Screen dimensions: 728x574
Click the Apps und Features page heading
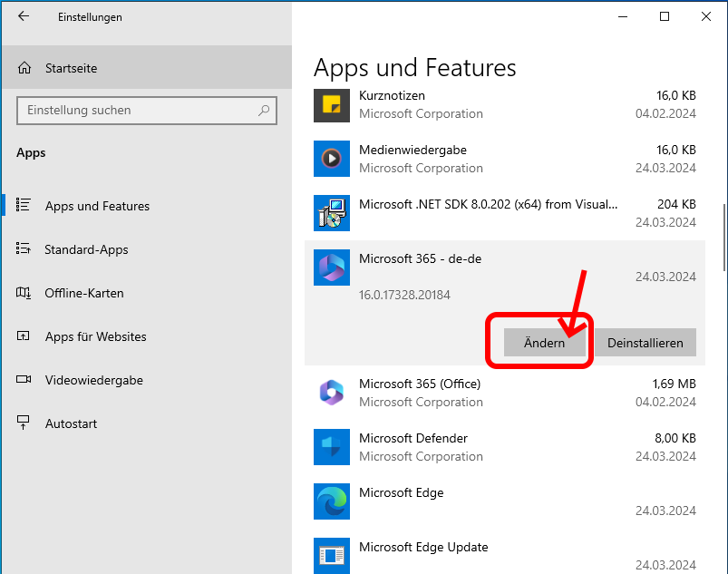[414, 68]
